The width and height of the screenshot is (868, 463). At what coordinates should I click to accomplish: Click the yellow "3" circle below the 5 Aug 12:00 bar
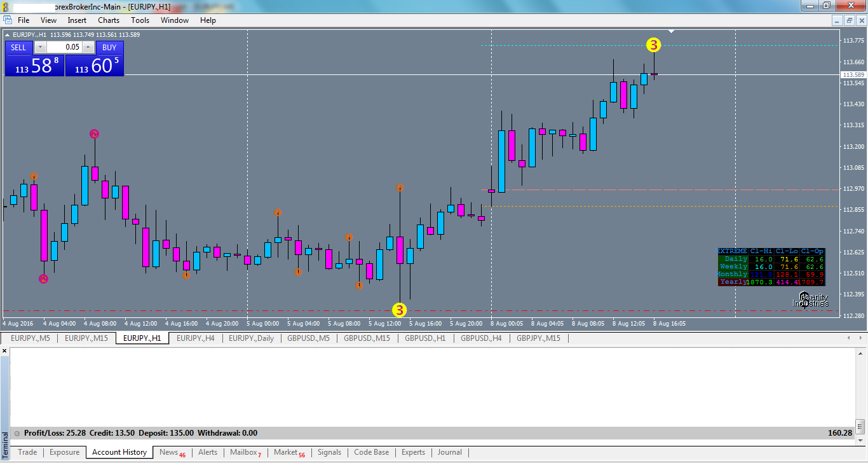[x=400, y=310]
